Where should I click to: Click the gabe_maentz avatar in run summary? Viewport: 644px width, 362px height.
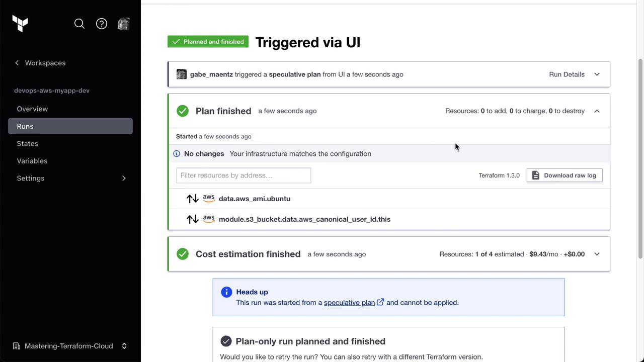pyautogui.click(x=182, y=74)
